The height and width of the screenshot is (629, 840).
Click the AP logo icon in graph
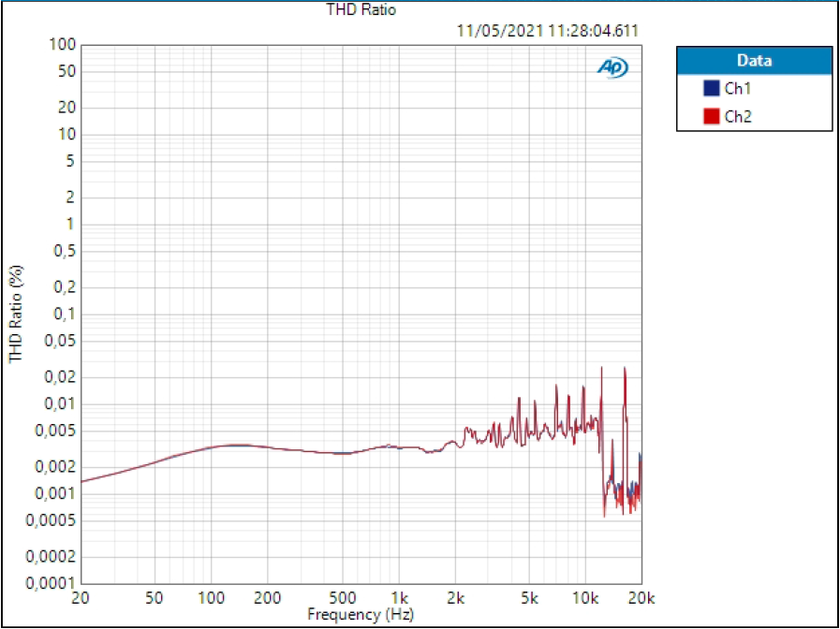point(612,68)
